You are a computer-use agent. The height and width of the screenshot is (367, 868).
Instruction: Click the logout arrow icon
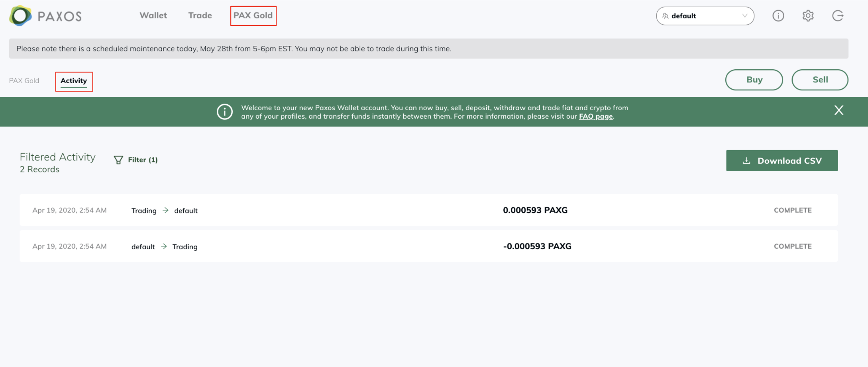click(838, 16)
